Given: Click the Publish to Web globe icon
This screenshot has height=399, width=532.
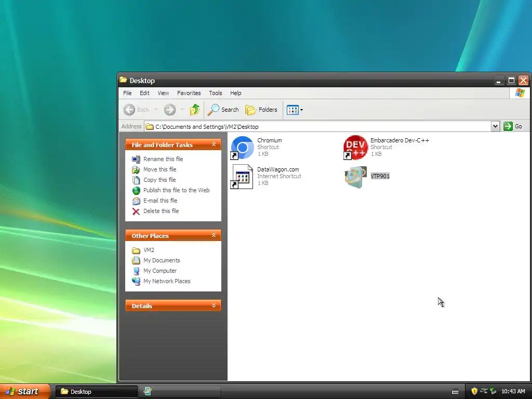Looking at the screenshot, I should point(136,190).
